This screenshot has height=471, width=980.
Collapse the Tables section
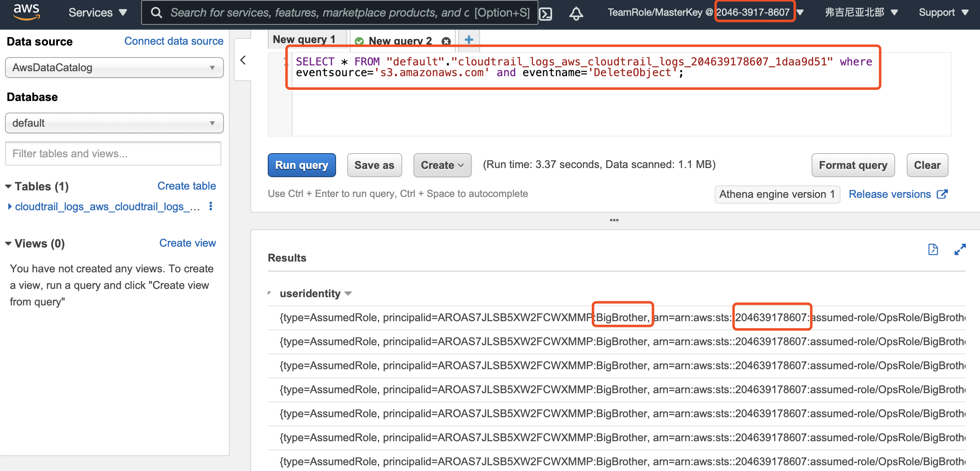click(x=8, y=187)
